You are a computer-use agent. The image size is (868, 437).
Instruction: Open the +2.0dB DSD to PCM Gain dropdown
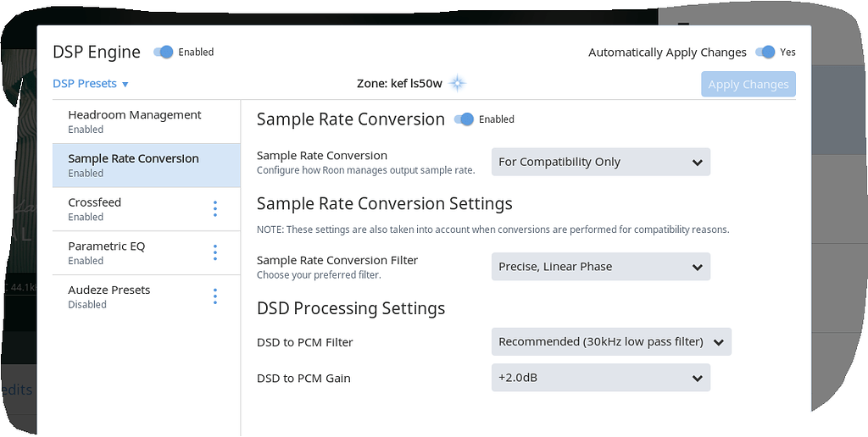click(600, 379)
